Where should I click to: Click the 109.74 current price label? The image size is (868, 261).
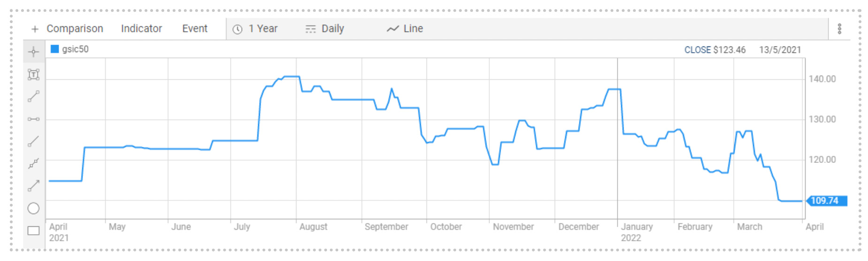pyautogui.click(x=827, y=201)
